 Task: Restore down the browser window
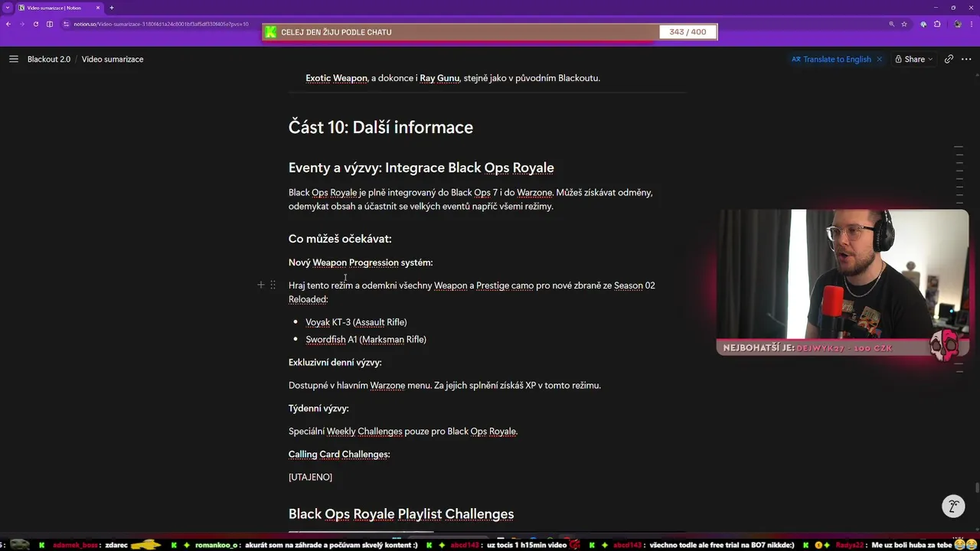click(953, 8)
